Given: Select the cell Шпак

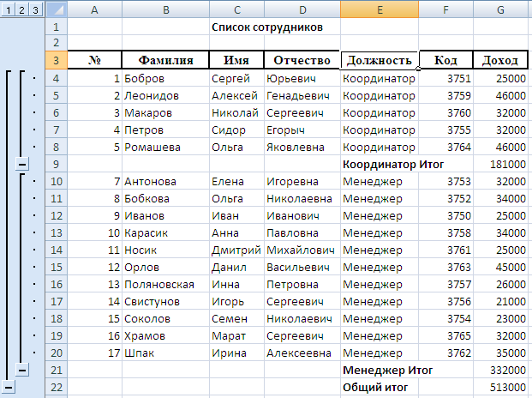Looking at the screenshot, I should [x=165, y=353].
